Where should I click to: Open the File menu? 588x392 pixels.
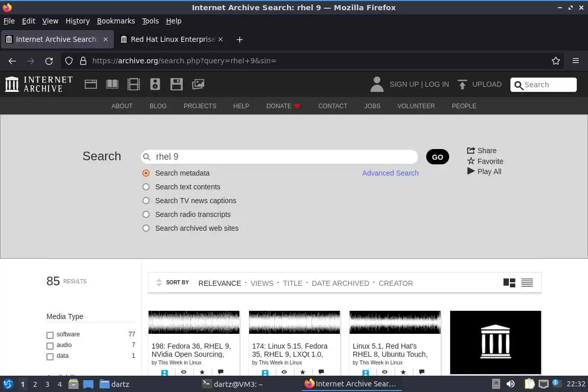[9, 21]
